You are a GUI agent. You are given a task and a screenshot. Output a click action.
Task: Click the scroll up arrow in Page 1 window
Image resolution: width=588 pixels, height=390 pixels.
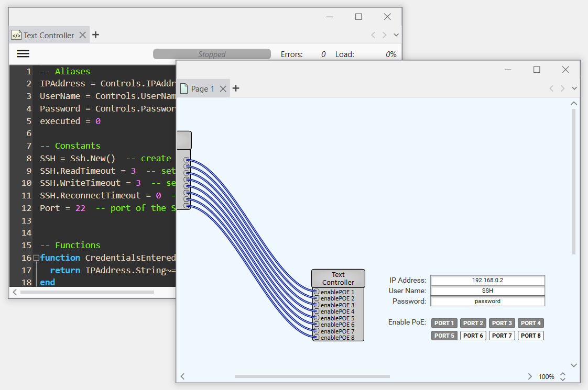(x=574, y=104)
